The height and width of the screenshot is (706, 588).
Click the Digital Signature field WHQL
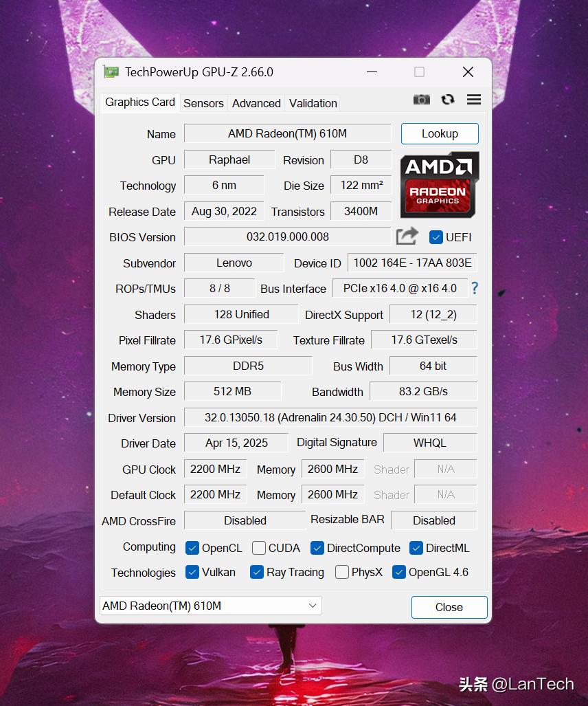pyautogui.click(x=430, y=443)
